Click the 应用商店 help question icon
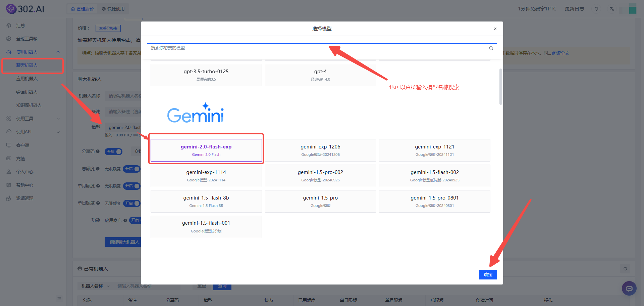644x306 pixels. 125,220
